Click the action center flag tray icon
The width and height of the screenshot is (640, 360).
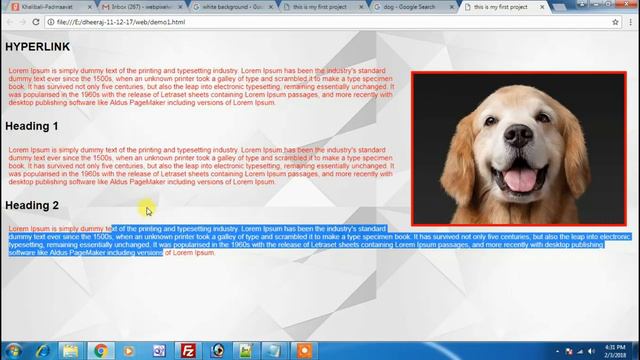click(569, 351)
